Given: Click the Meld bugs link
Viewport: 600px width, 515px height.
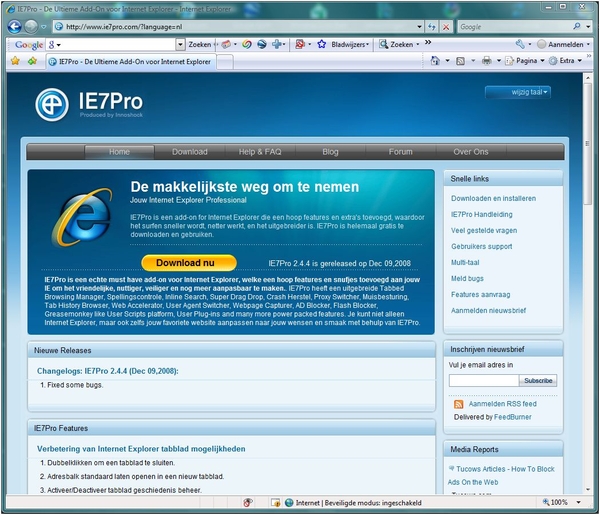Looking at the screenshot, I should pyautogui.click(x=467, y=279).
